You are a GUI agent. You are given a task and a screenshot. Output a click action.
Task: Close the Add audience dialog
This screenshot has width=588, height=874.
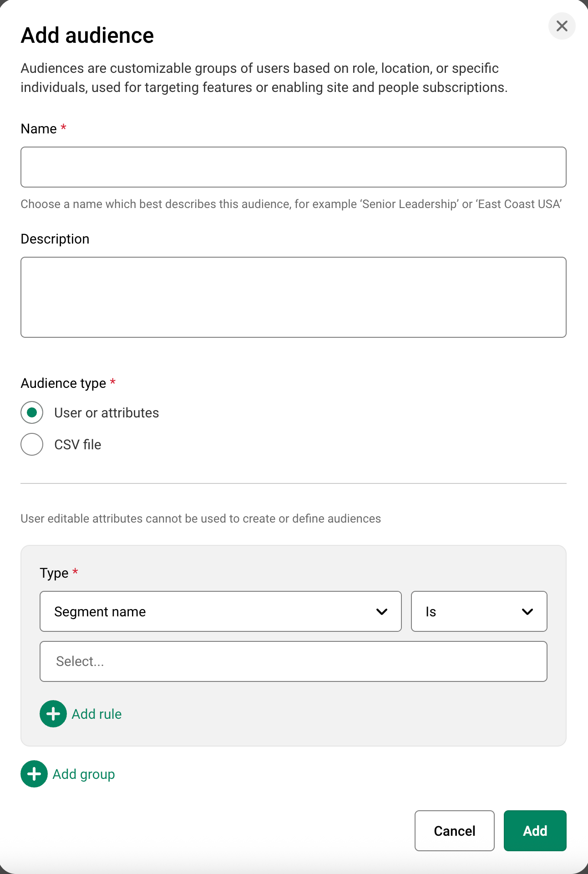coord(562,26)
